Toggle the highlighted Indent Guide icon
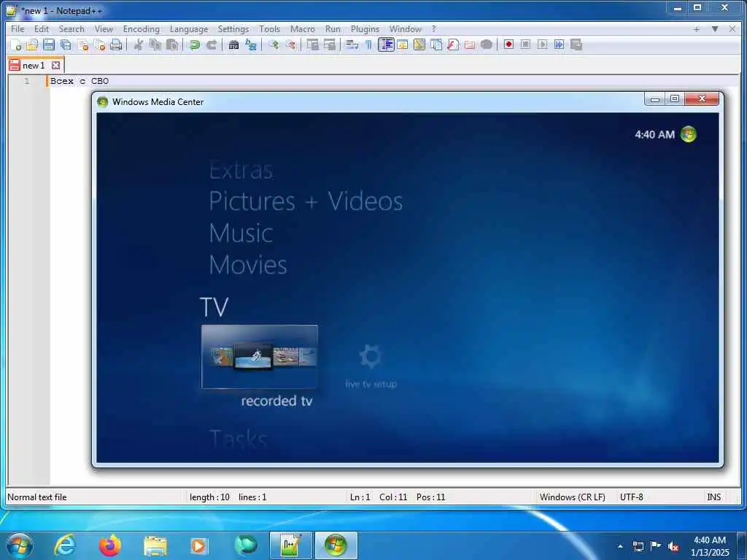Screen dimensions: 747x560 click(386, 44)
